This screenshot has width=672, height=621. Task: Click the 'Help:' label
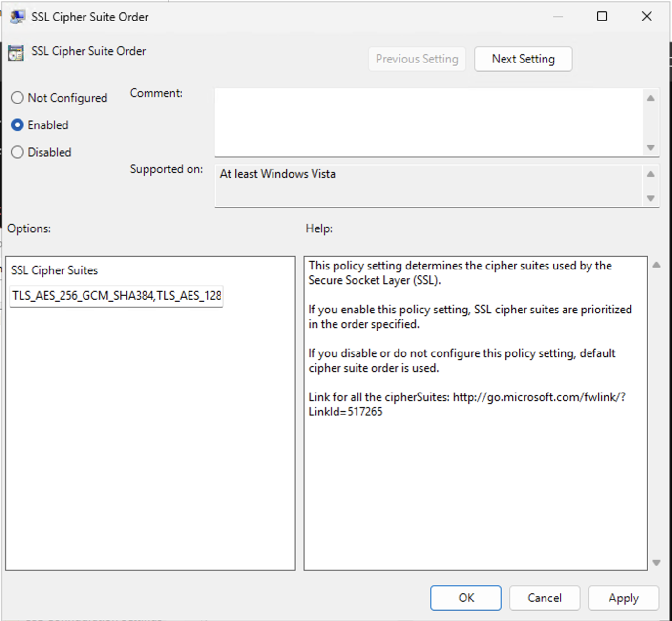tap(319, 228)
